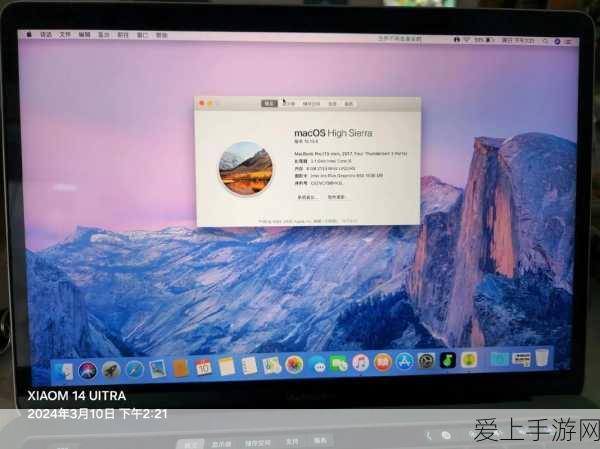Viewport: 600px width, 449px height.
Task: Open Contacts brown book icon in Dock
Action: pos(180,368)
